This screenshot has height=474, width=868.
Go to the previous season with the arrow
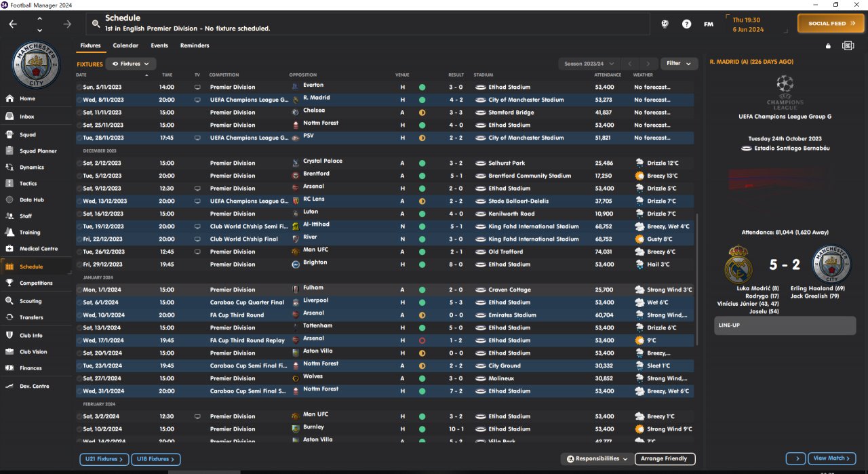630,64
